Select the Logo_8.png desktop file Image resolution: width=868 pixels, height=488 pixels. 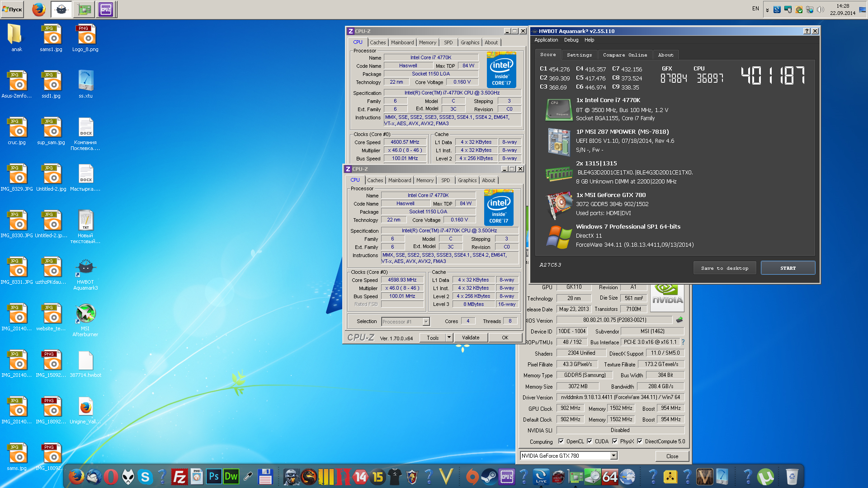(85, 38)
